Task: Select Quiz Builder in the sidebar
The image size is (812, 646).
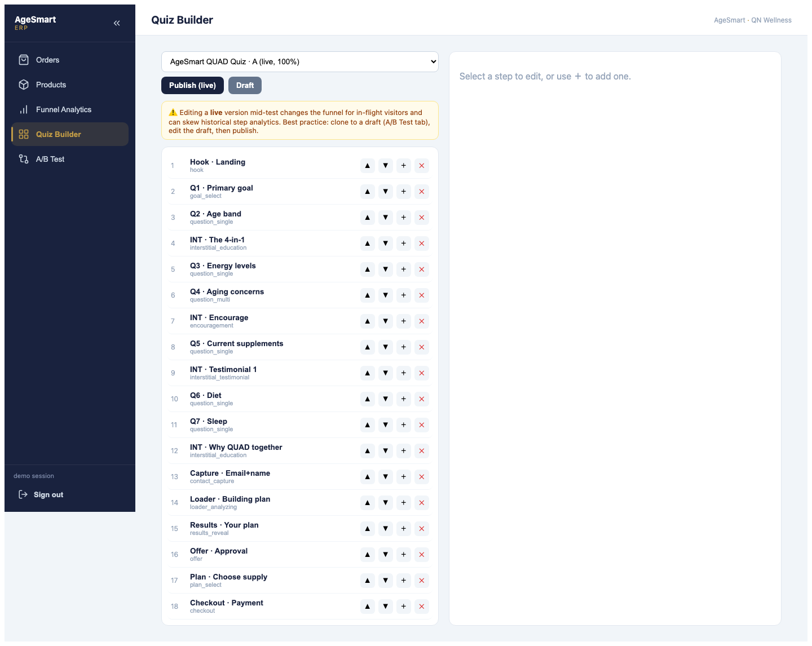Action: click(70, 134)
